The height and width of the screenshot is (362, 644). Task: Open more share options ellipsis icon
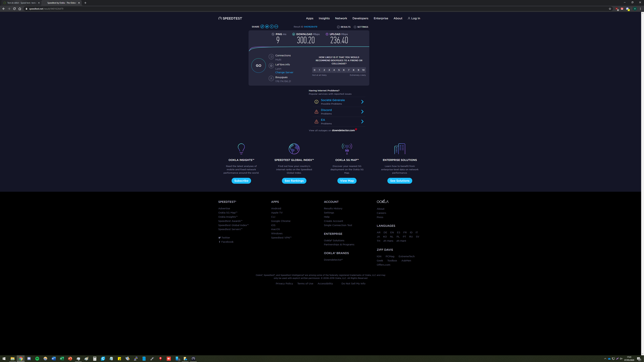pos(276,26)
